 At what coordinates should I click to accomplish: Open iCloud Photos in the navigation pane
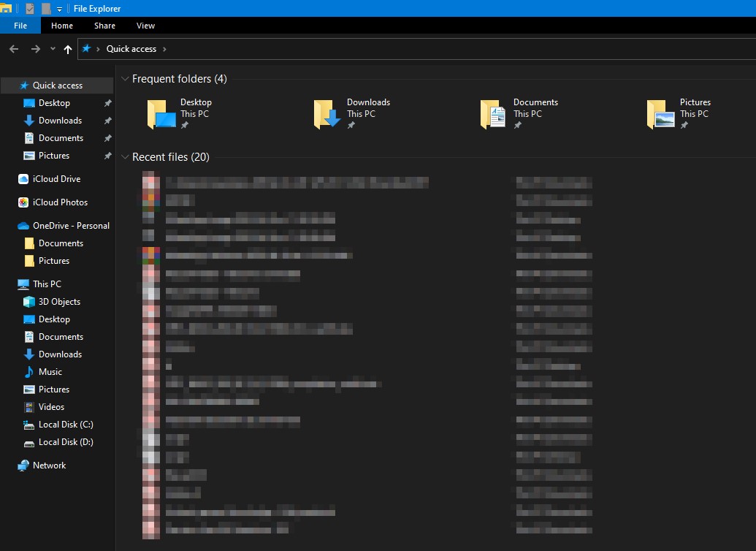click(x=53, y=202)
